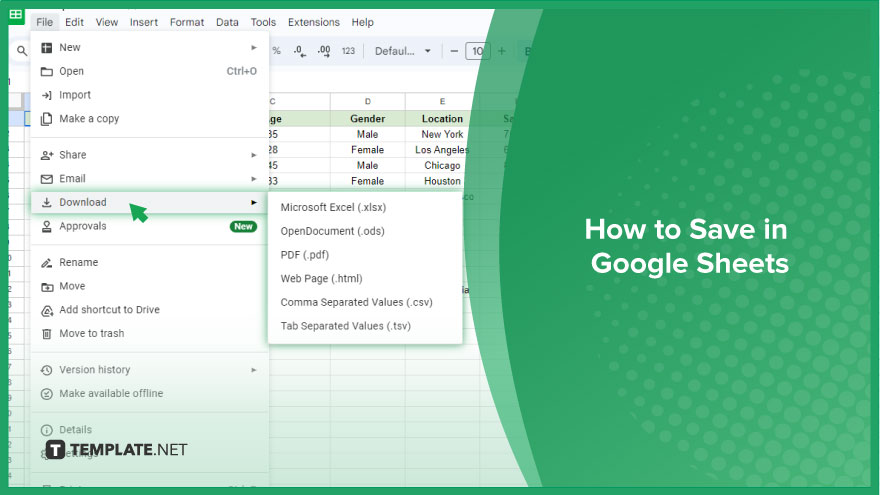
Task: Choose Open in the File menu
Action: tap(149, 71)
